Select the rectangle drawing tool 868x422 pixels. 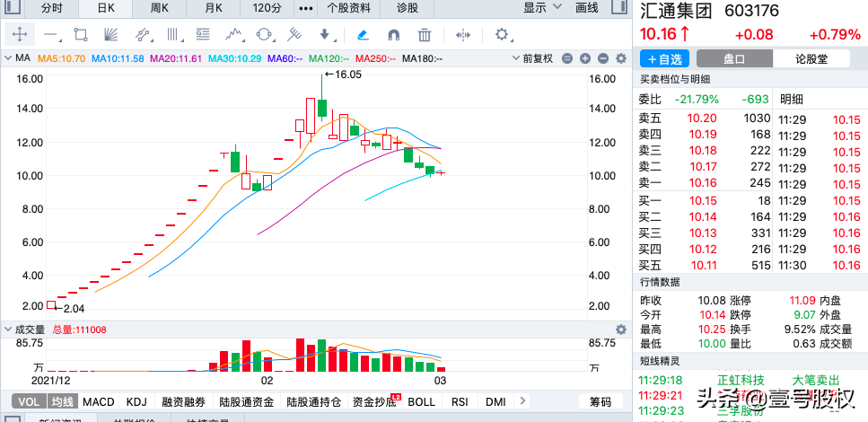81,35
